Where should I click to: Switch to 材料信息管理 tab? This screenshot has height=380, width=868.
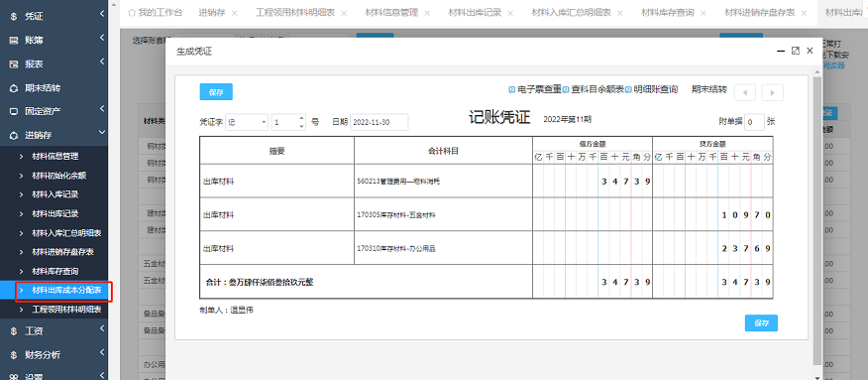391,12
